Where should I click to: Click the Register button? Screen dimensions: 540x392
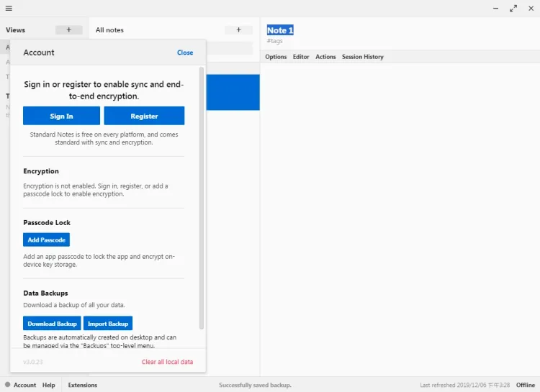coord(144,116)
